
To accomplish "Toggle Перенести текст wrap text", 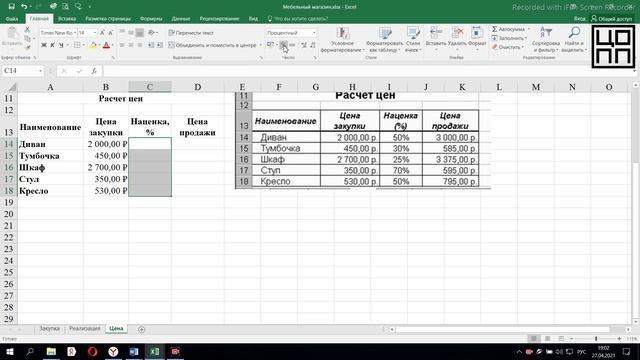I will (191, 33).
